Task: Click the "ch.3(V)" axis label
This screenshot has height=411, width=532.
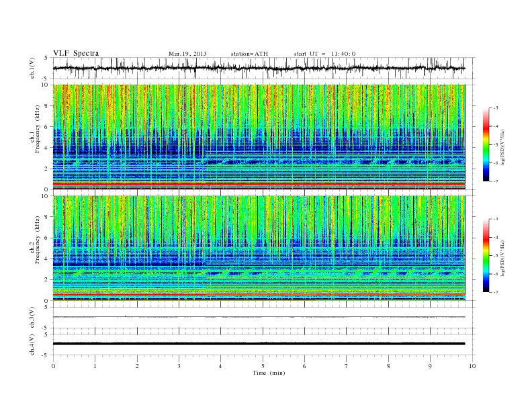Action: coord(32,317)
